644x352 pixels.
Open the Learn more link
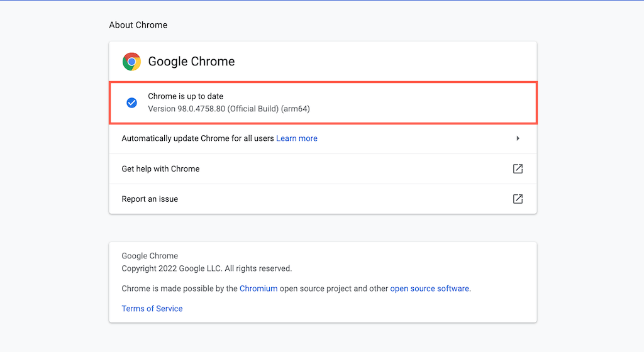tap(297, 138)
